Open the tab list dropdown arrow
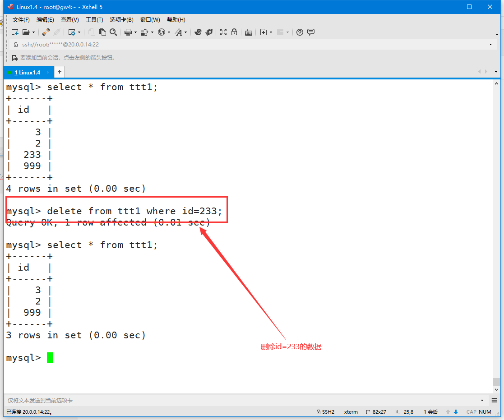504x420 pixels. click(496, 72)
